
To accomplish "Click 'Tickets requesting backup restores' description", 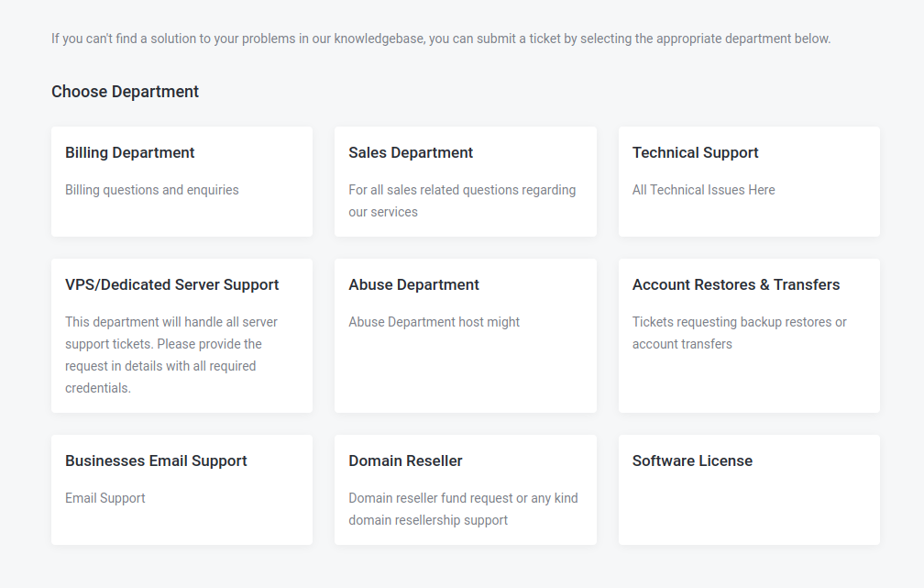I will click(x=740, y=333).
